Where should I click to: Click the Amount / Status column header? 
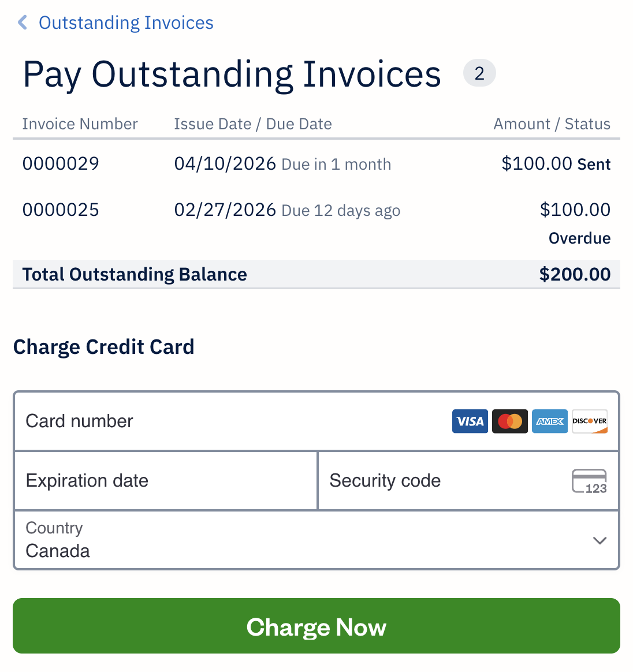coord(552,124)
